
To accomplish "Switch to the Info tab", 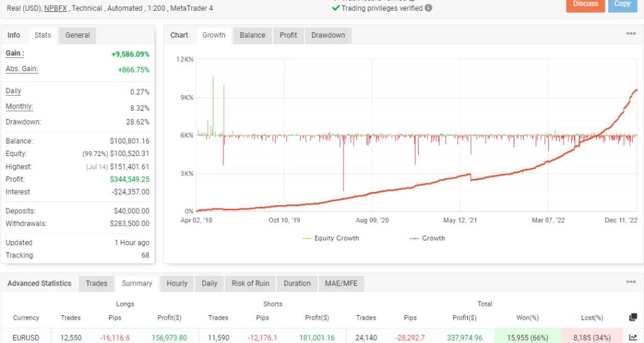I will point(14,35).
